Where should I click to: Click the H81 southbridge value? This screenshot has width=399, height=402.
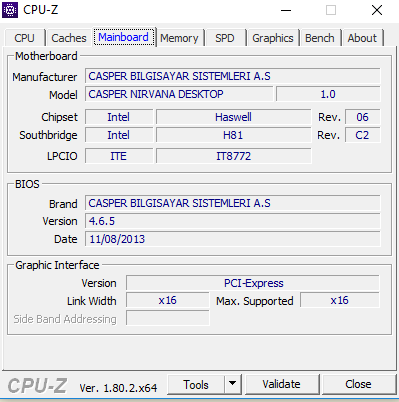pyautogui.click(x=233, y=135)
